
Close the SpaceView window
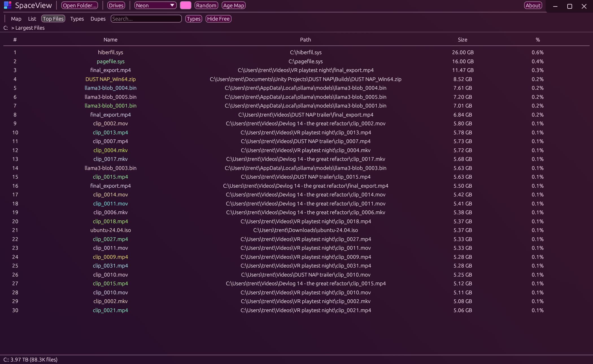pos(584,6)
